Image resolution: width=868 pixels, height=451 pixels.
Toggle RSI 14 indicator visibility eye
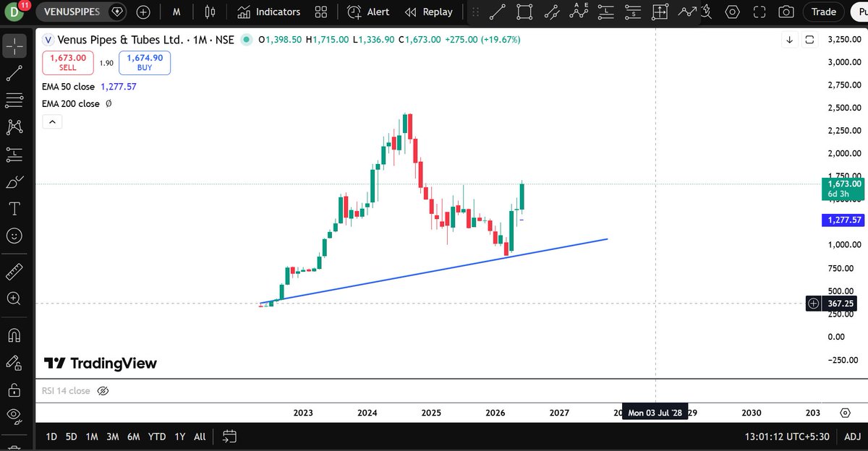(x=102, y=391)
